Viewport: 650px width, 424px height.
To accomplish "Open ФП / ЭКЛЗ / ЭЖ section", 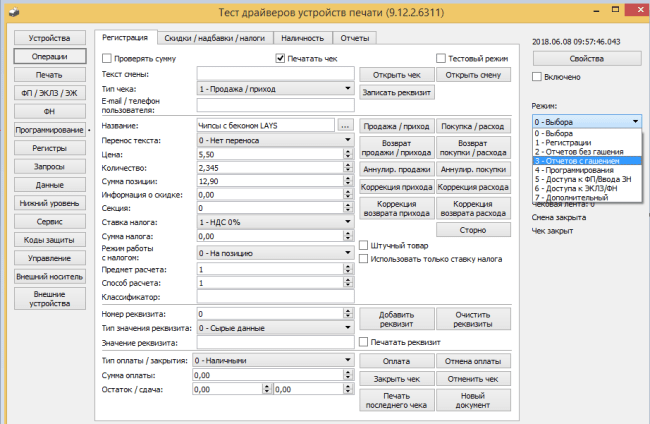I will (x=50, y=93).
